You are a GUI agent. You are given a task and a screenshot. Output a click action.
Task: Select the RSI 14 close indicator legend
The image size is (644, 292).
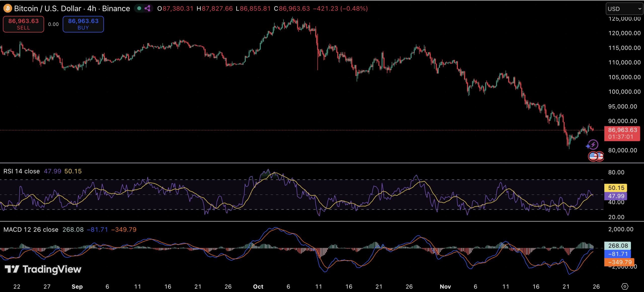22,171
